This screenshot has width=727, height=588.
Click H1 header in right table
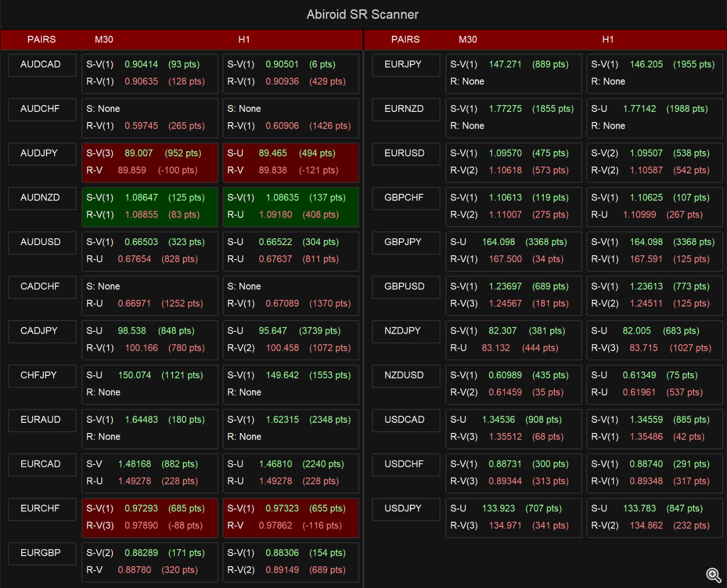[x=608, y=40]
